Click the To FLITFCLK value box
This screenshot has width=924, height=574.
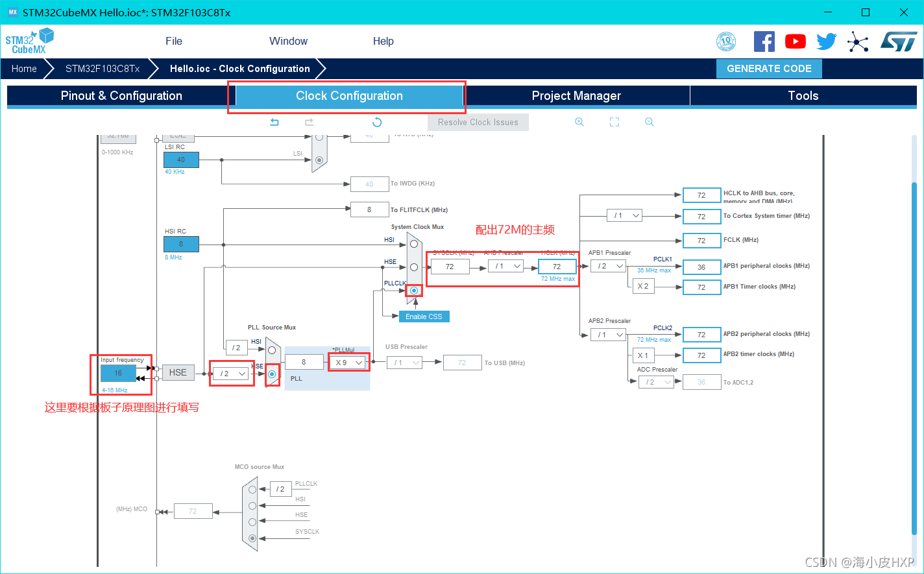click(x=369, y=209)
